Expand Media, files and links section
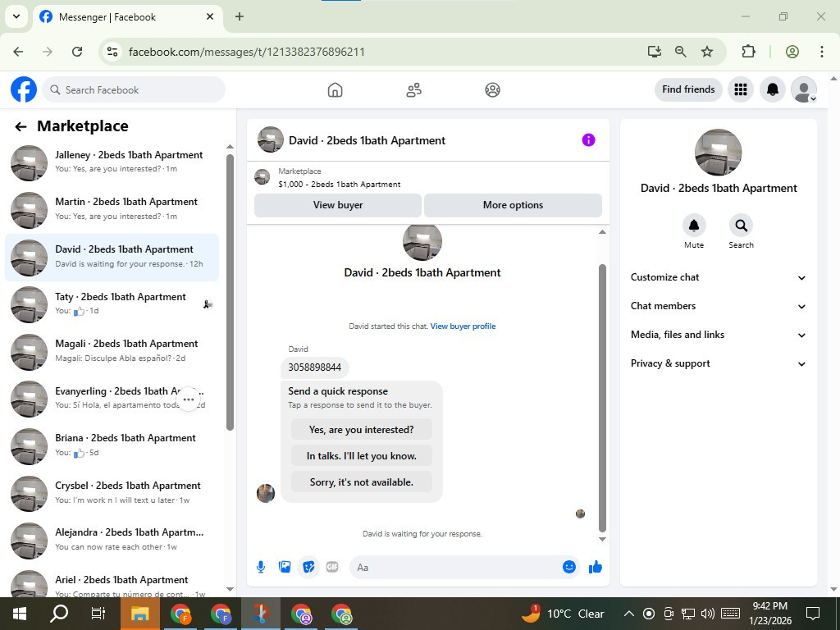840x630 pixels. click(718, 335)
